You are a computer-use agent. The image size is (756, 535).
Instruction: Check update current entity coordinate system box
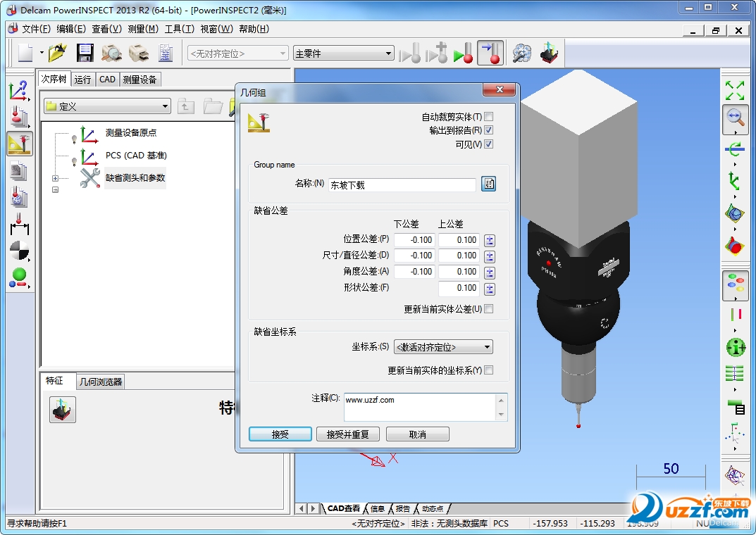(488, 370)
